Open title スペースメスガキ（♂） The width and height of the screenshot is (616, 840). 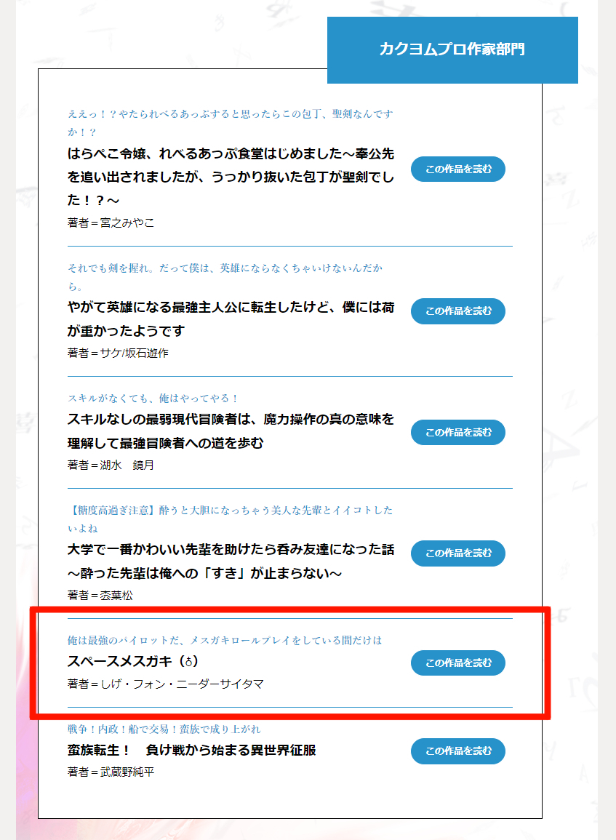pyautogui.click(x=133, y=662)
